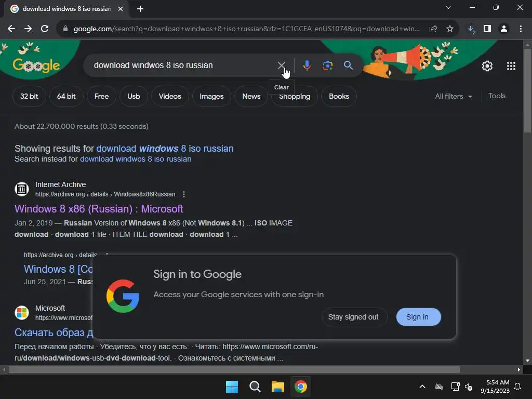
Task: Navigate back in Chrome
Action: pos(11,29)
